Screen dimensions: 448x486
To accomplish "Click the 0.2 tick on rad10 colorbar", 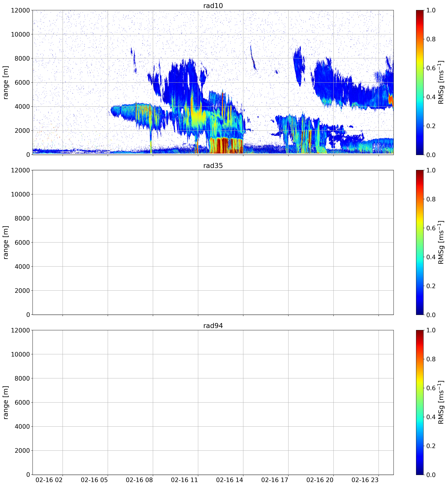I will [x=431, y=126].
